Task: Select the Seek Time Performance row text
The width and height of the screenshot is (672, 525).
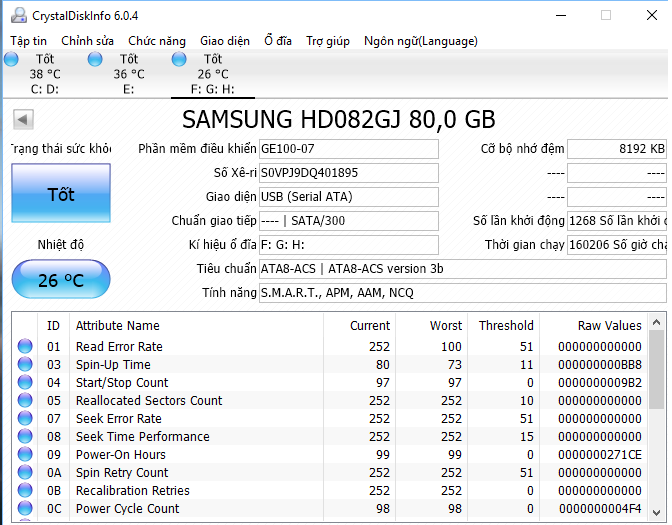Action: 143,436
